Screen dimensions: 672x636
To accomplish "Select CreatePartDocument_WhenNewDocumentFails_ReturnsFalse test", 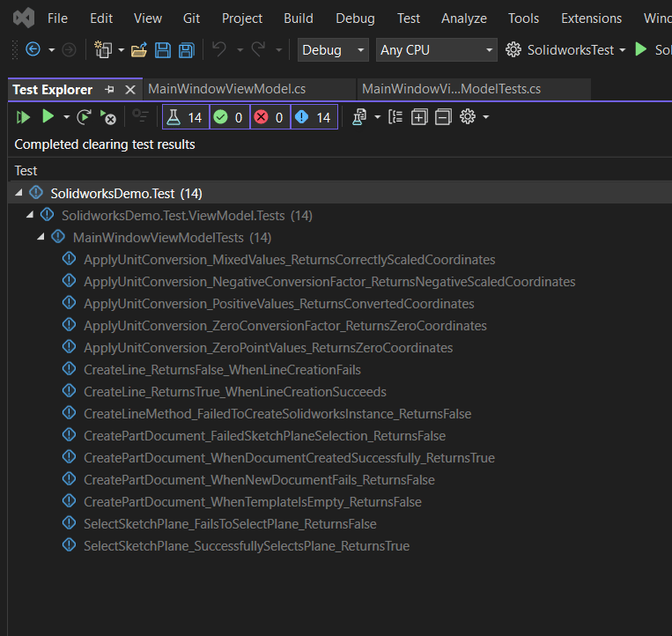I will [259, 480].
